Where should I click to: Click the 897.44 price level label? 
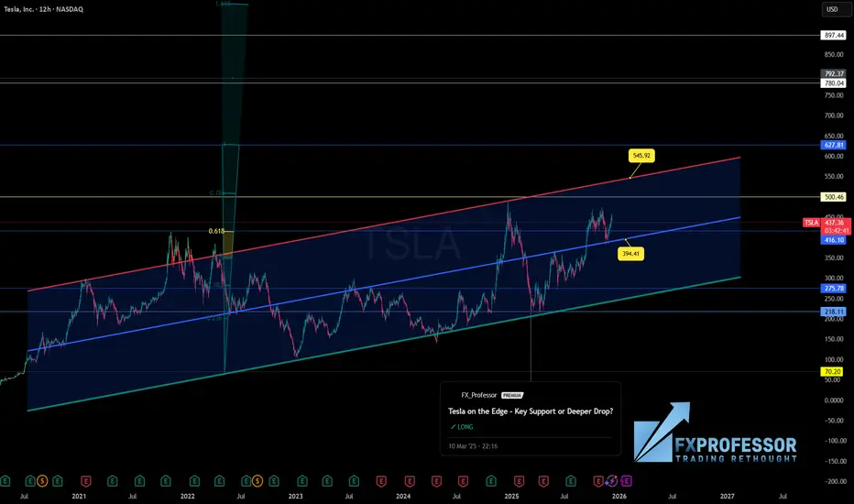point(833,35)
